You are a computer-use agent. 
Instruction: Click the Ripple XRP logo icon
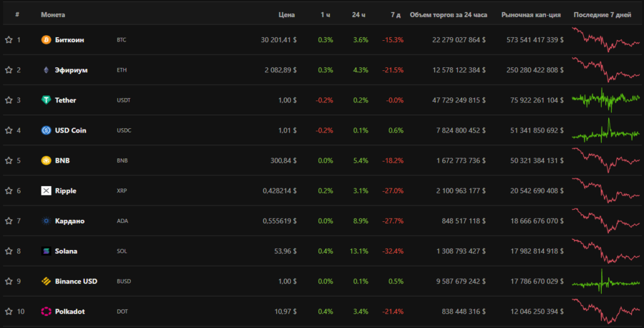point(46,191)
